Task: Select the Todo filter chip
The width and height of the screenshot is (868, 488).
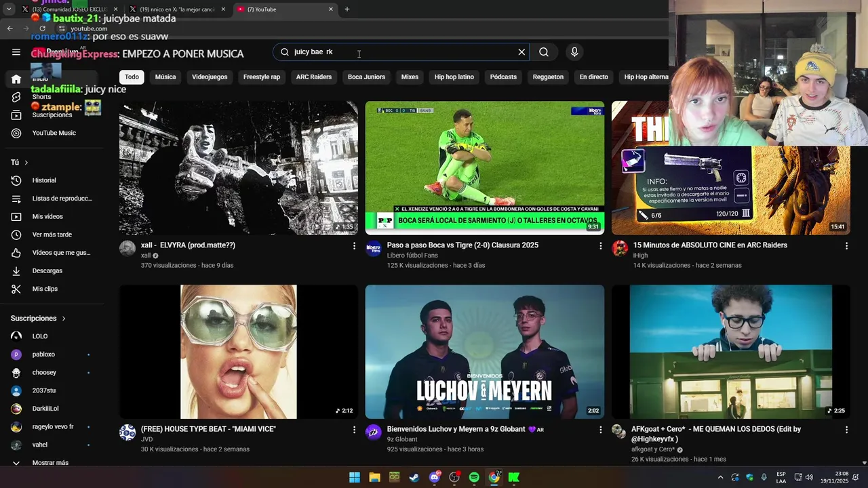Action: [x=132, y=77]
